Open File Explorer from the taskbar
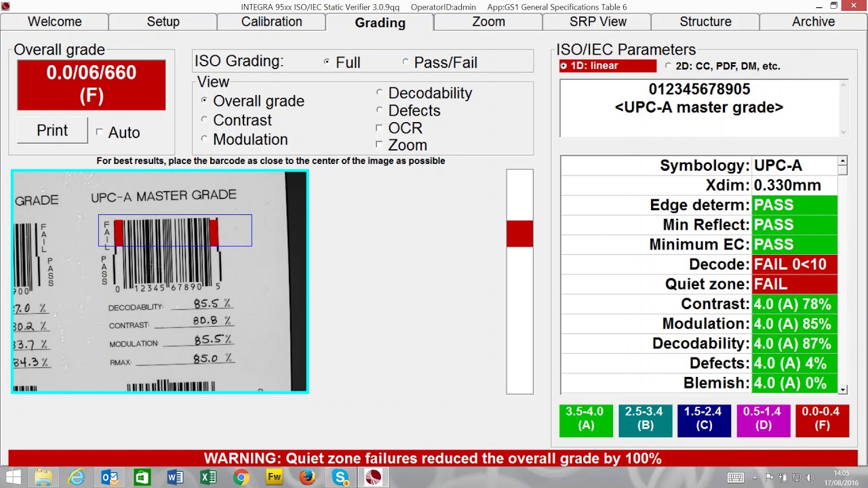Screen dimensions: 868x488 pyautogui.click(x=43, y=477)
